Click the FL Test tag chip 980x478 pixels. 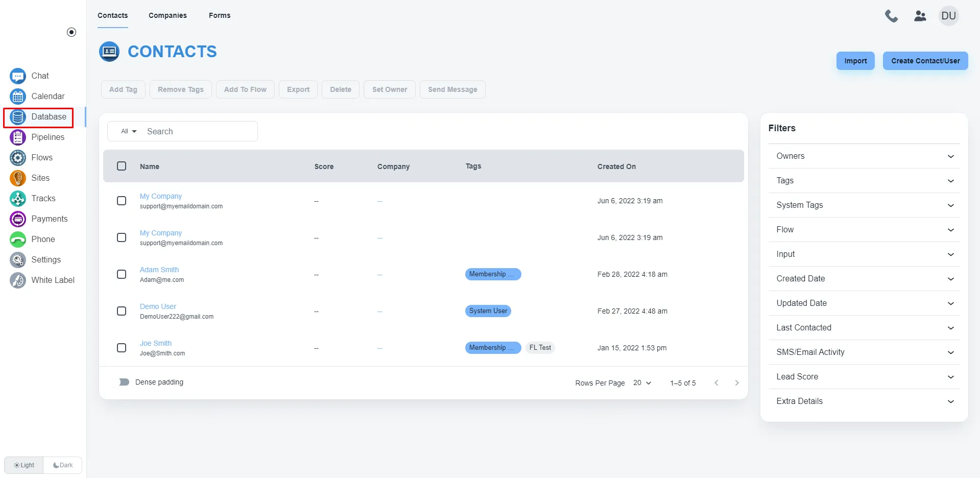click(540, 348)
